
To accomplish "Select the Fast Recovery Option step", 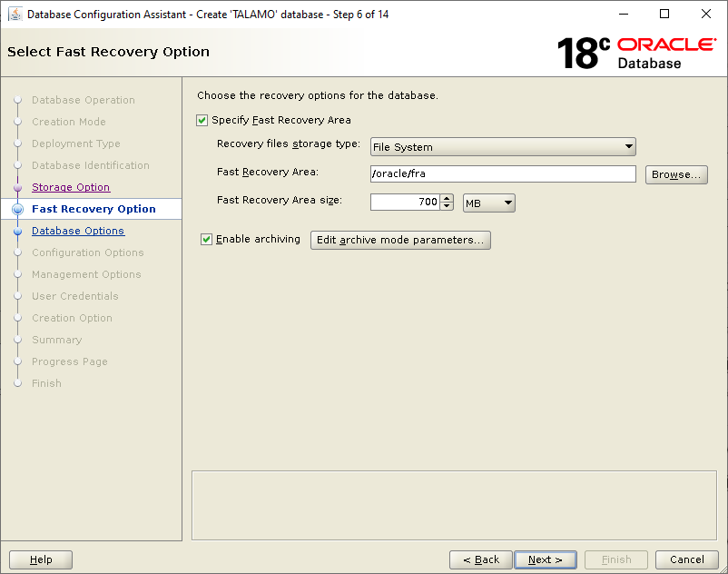I will pos(93,209).
